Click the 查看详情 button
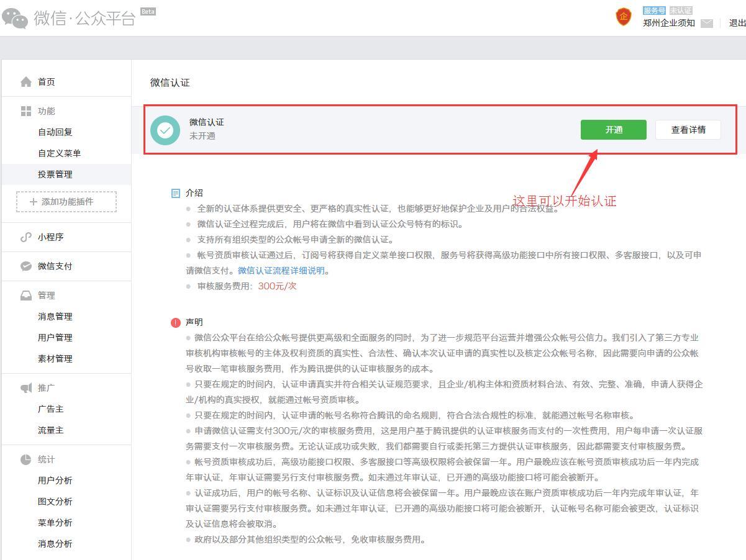 (x=688, y=130)
